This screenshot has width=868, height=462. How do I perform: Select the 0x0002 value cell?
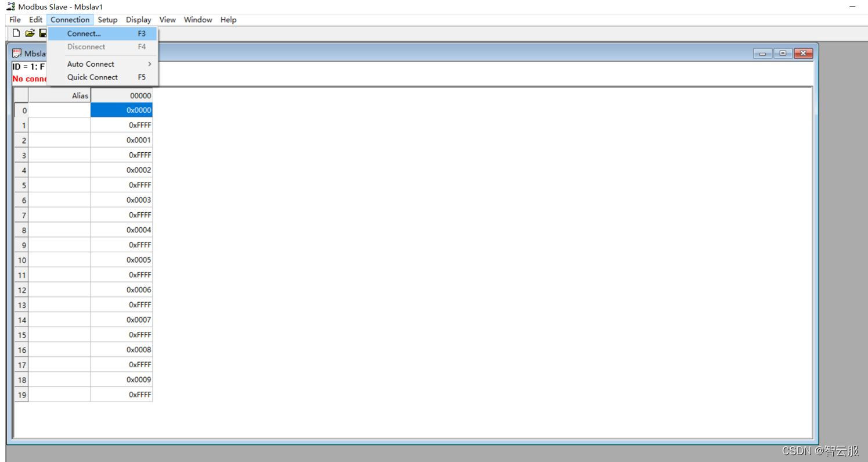121,170
